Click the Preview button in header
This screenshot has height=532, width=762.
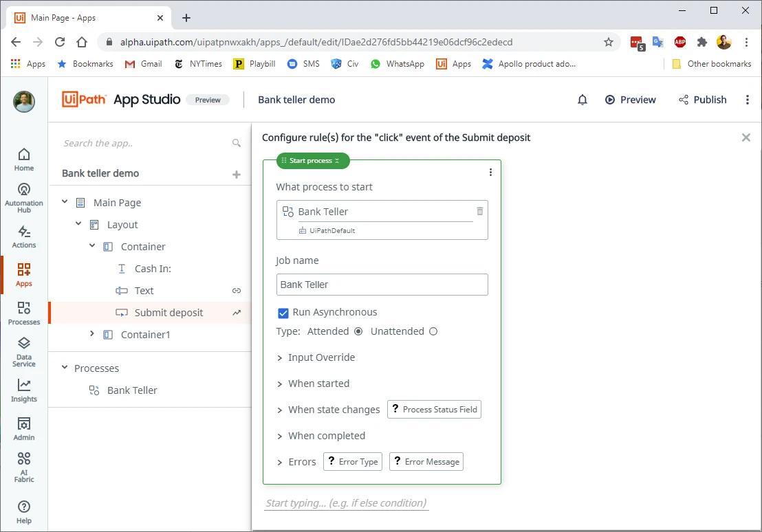click(631, 100)
